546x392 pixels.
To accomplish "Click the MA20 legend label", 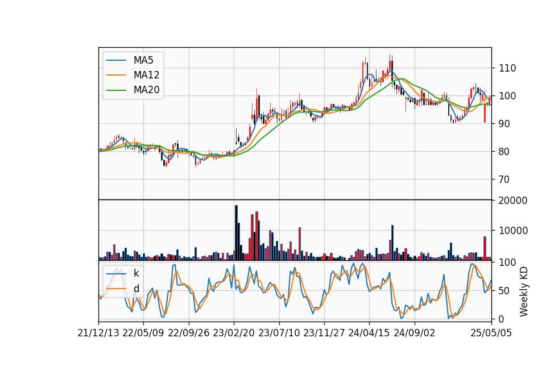I will tap(146, 90).
